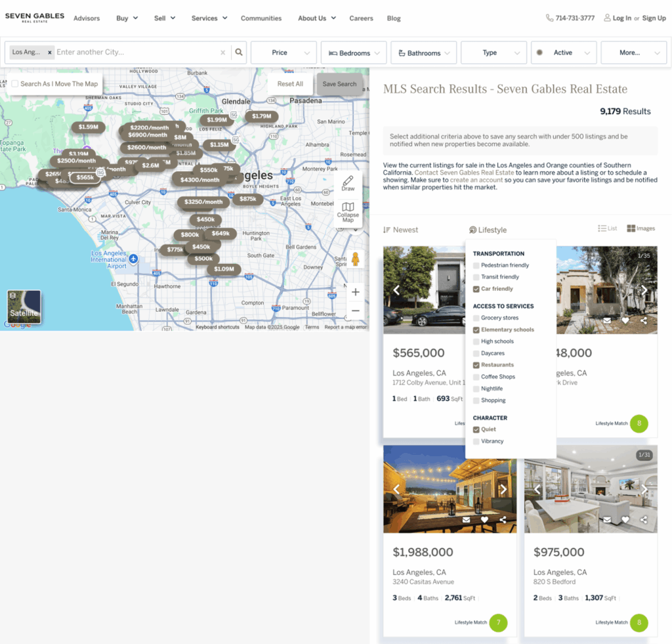Zoom out on the map
Screen dimensions: 672x644
(356, 311)
